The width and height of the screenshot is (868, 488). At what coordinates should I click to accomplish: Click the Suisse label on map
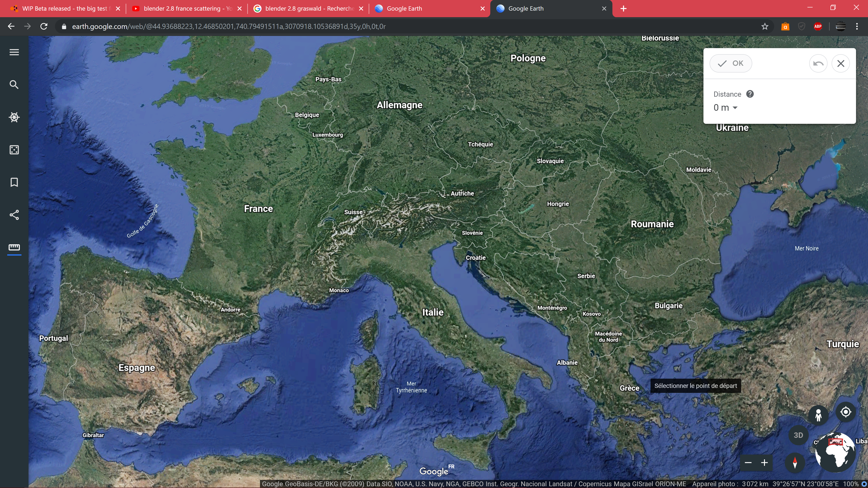coord(353,212)
